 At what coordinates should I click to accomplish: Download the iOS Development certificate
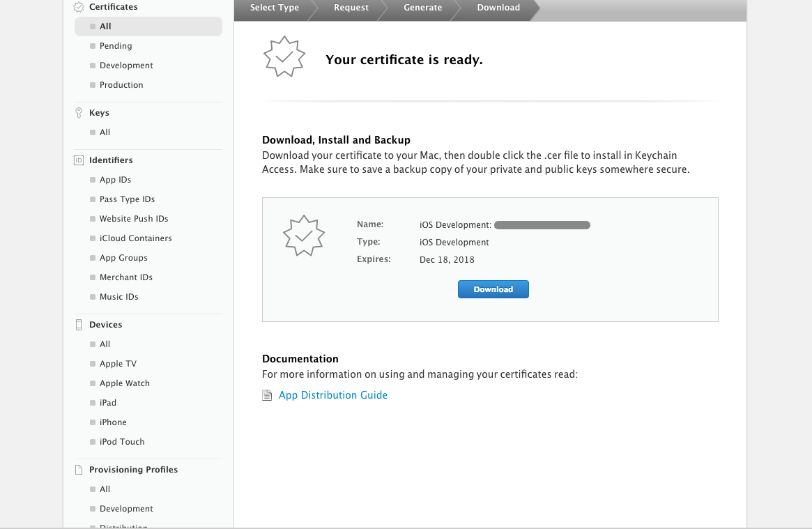[x=493, y=289]
